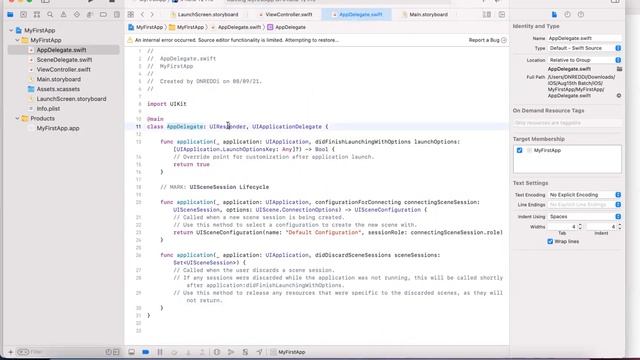
Task: Select ViewController.swift in navigator
Action: pos(63,69)
